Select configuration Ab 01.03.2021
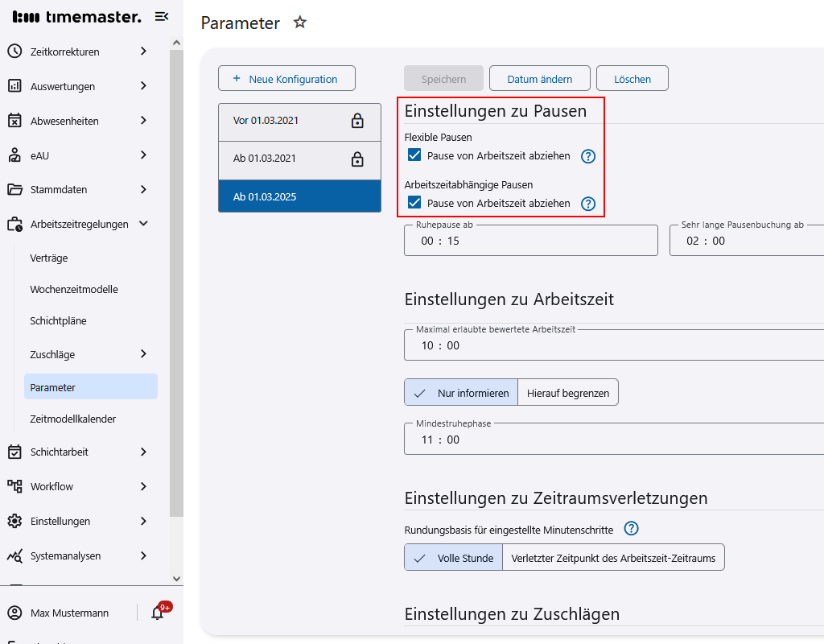824x644 pixels. pyautogui.click(x=299, y=159)
